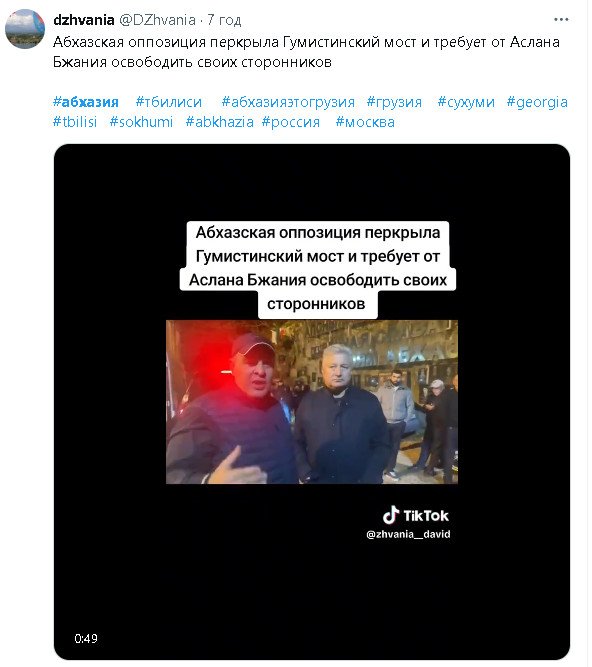Open the #tbilisi hashtag
Viewport: 592px width, 667px height.
click(75, 122)
